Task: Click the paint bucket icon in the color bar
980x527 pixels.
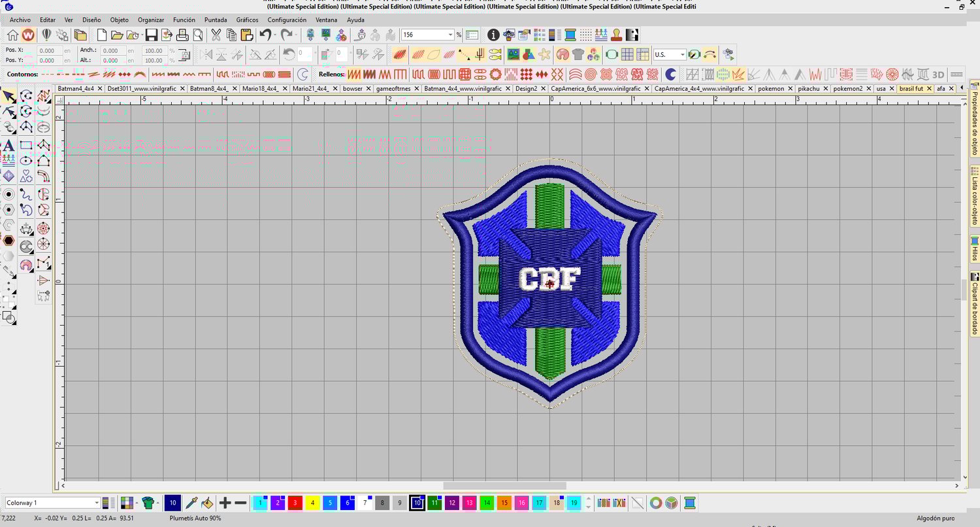Action: point(207,503)
